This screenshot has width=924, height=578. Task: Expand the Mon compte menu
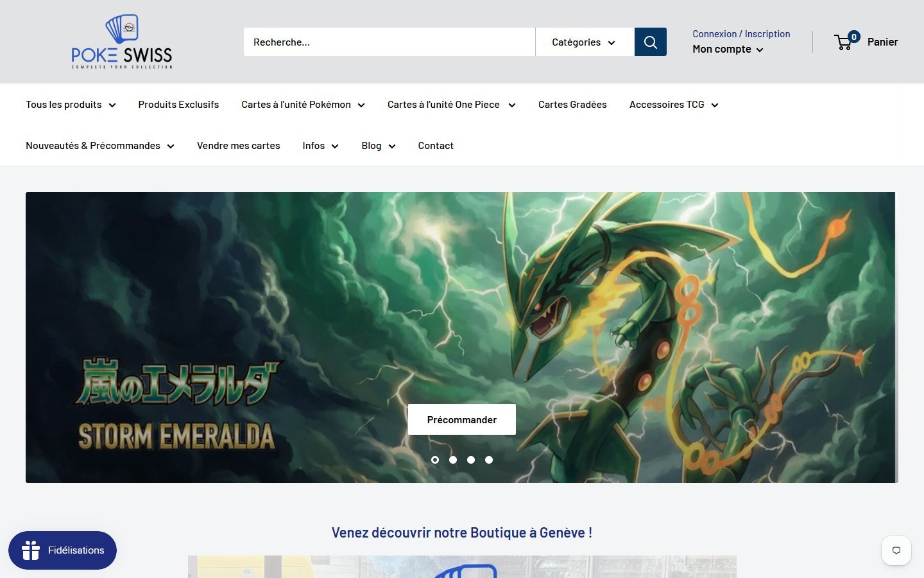point(728,49)
